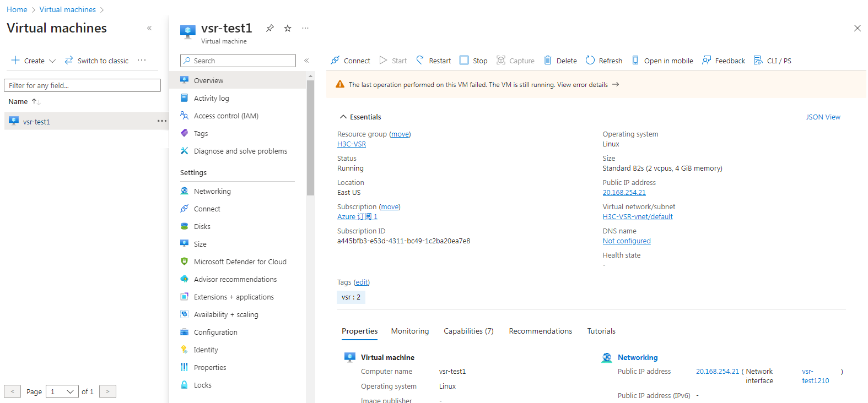Viewport: 868px width, 403px height.
Task: Click edit link next to Tags
Action: click(x=362, y=282)
